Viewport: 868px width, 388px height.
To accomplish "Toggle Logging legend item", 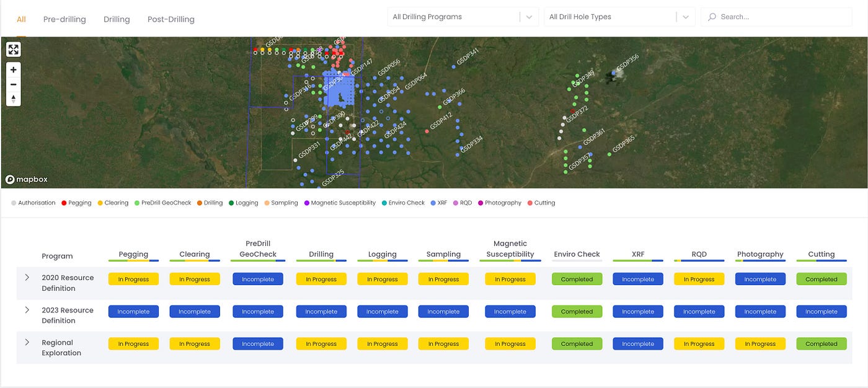I will click(243, 203).
